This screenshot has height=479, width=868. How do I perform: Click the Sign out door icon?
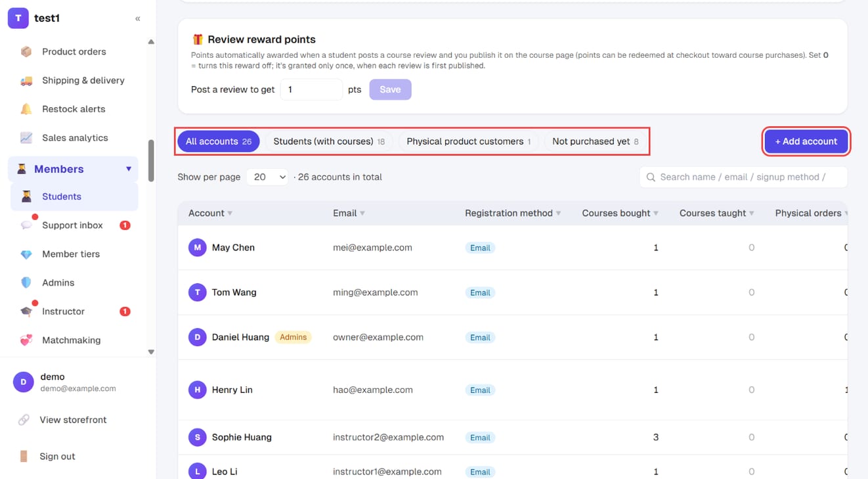(24, 456)
